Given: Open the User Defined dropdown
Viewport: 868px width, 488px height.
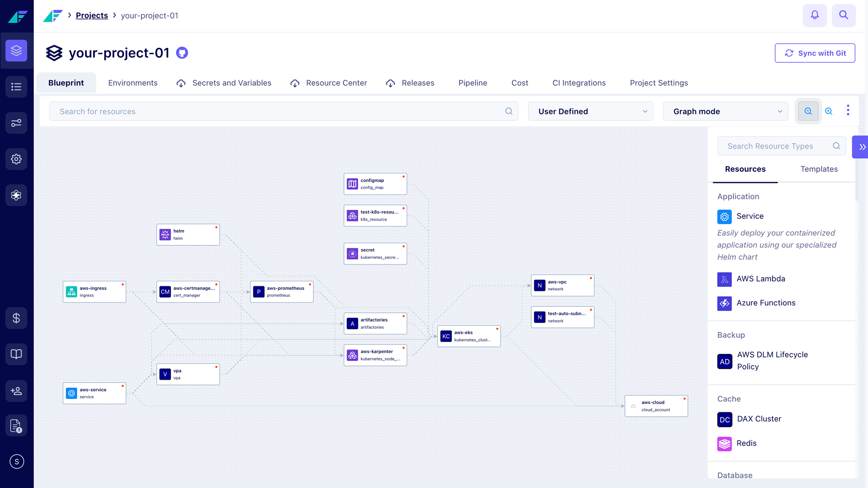Looking at the screenshot, I should click(x=590, y=111).
